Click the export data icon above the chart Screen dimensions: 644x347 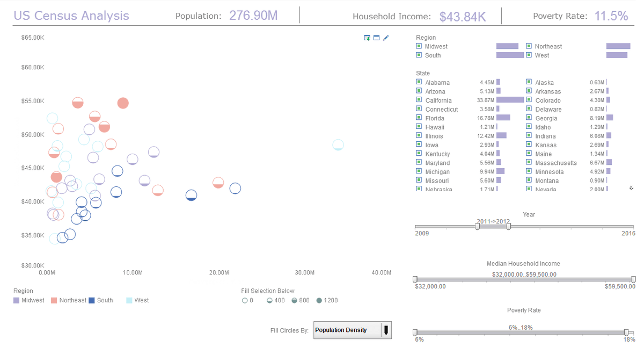[x=367, y=38]
